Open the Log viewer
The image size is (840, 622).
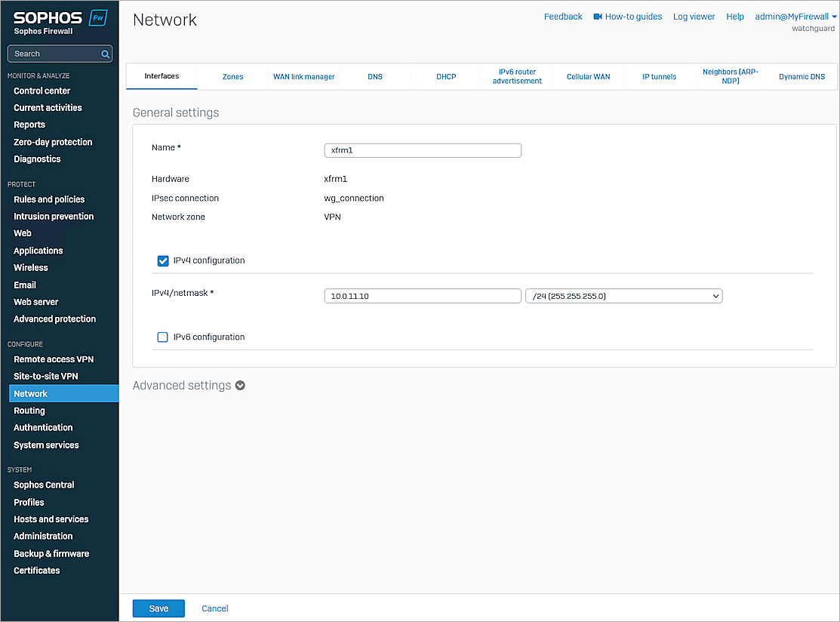coord(693,16)
